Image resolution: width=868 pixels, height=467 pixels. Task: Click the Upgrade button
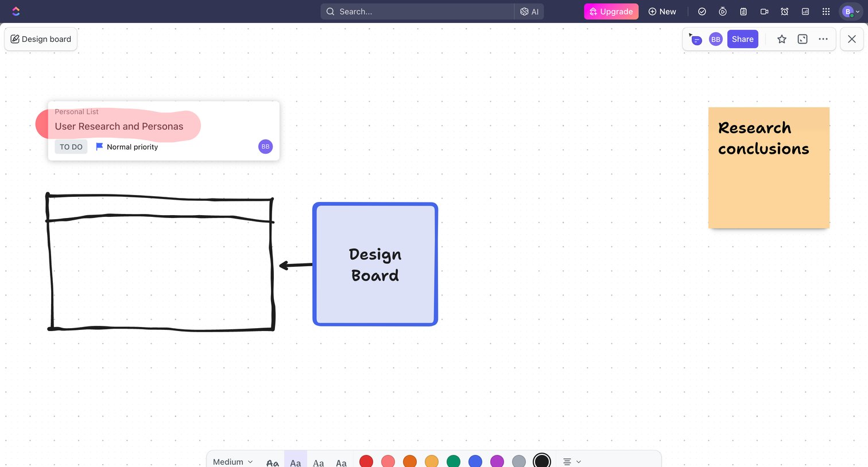click(x=611, y=11)
